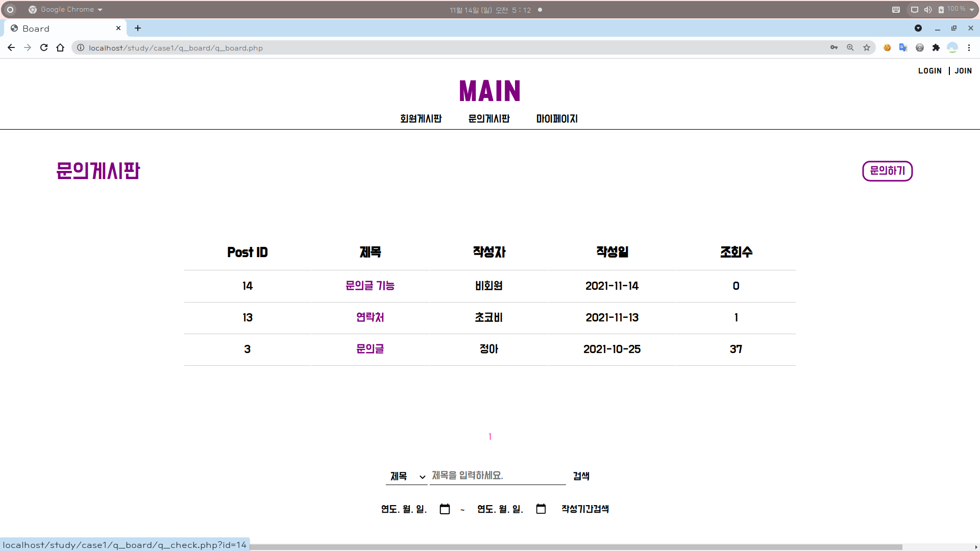Screen dimensions: 980x551
Task: Open the extensions puzzle icon
Action: pyautogui.click(x=936, y=47)
